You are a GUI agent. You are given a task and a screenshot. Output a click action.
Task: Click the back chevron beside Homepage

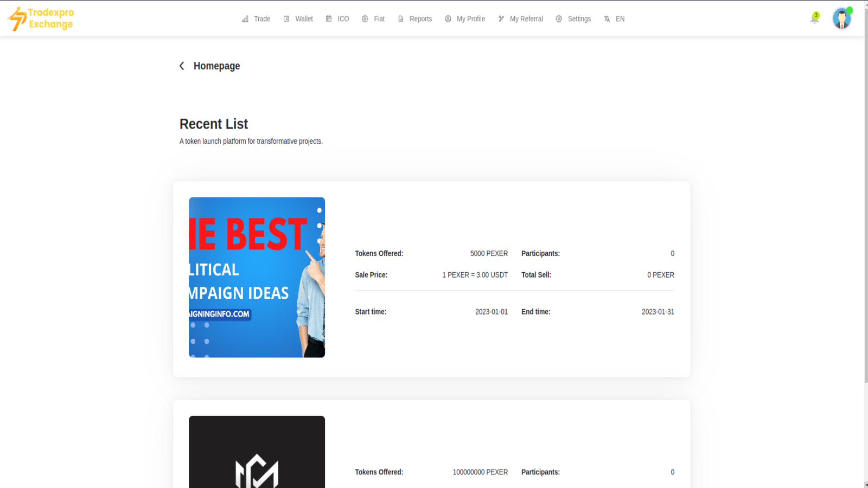182,66
